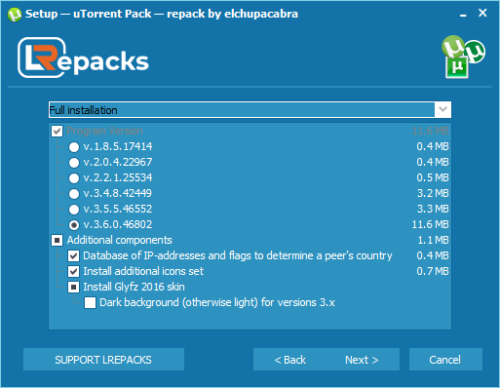Click the uTorrent pack icons graphic
The image size is (500, 388).
point(463,57)
